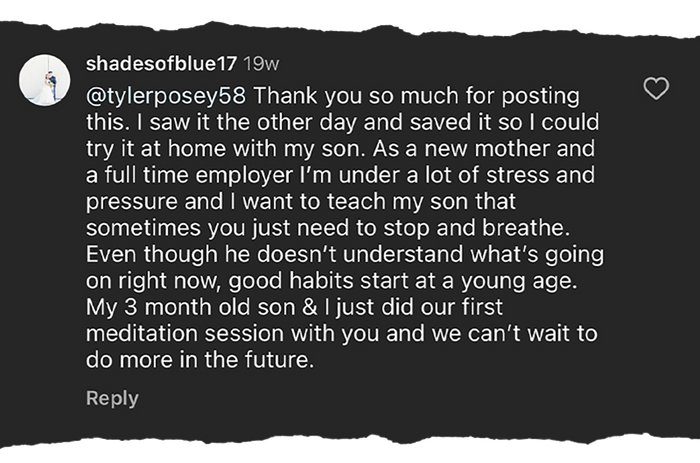Open the shadesofblue17 profile picture
Viewport: 700px width, 463px height.
point(44,75)
